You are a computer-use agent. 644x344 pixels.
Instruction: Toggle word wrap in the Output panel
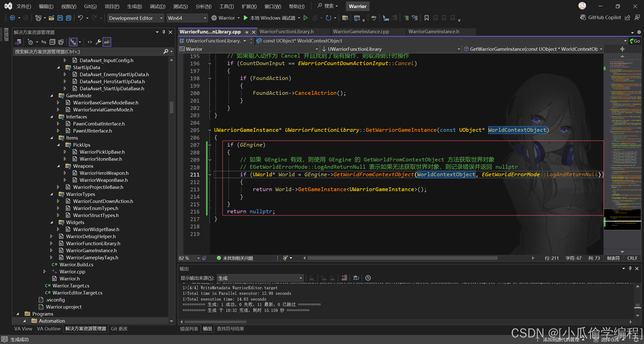tap(356, 278)
